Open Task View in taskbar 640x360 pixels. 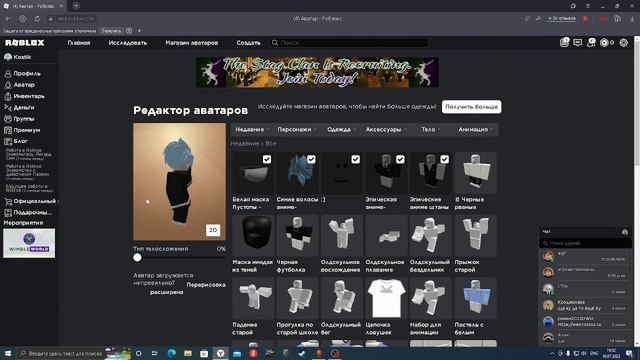tap(155, 353)
